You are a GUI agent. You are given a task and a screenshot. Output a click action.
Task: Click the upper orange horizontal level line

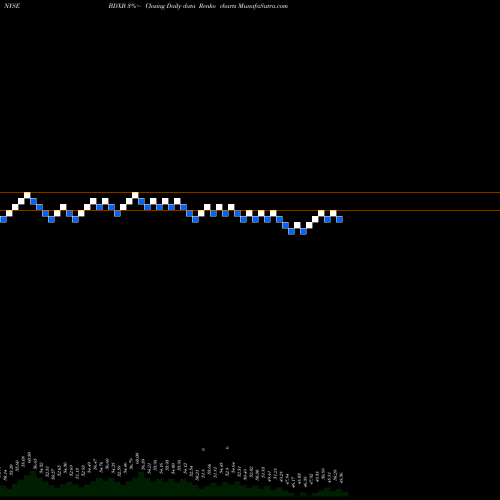[250, 192]
